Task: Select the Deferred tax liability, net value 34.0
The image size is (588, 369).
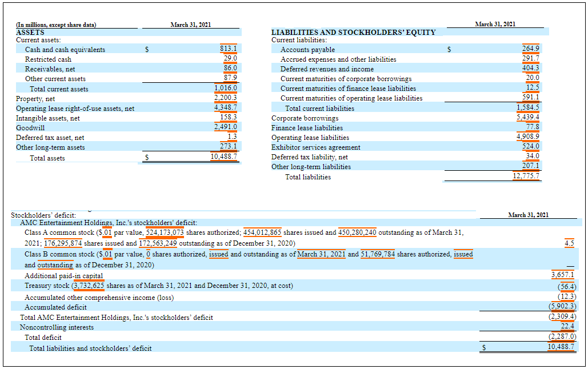Action: click(533, 157)
